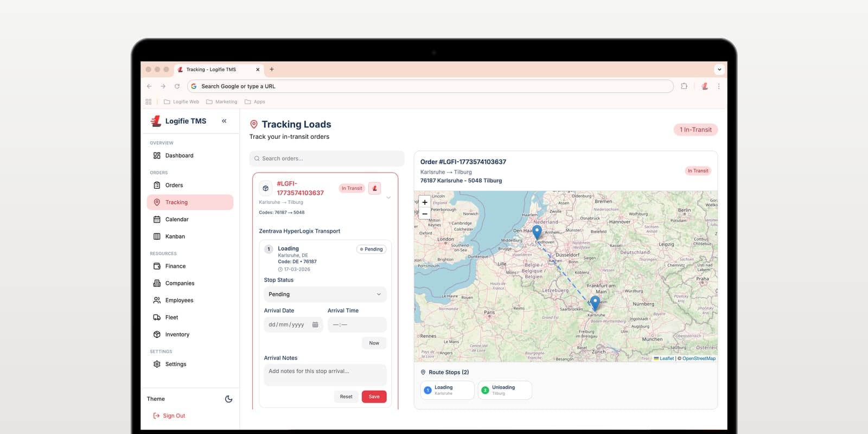Open Fleet section
This screenshot has width=868, height=434.
tap(190, 317)
